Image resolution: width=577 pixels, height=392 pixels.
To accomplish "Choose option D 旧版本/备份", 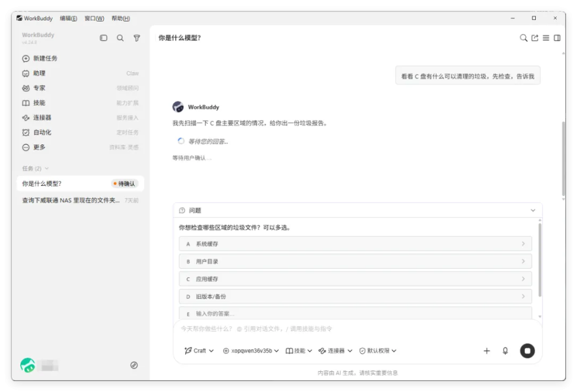I will pyautogui.click(x=355, y=296).
